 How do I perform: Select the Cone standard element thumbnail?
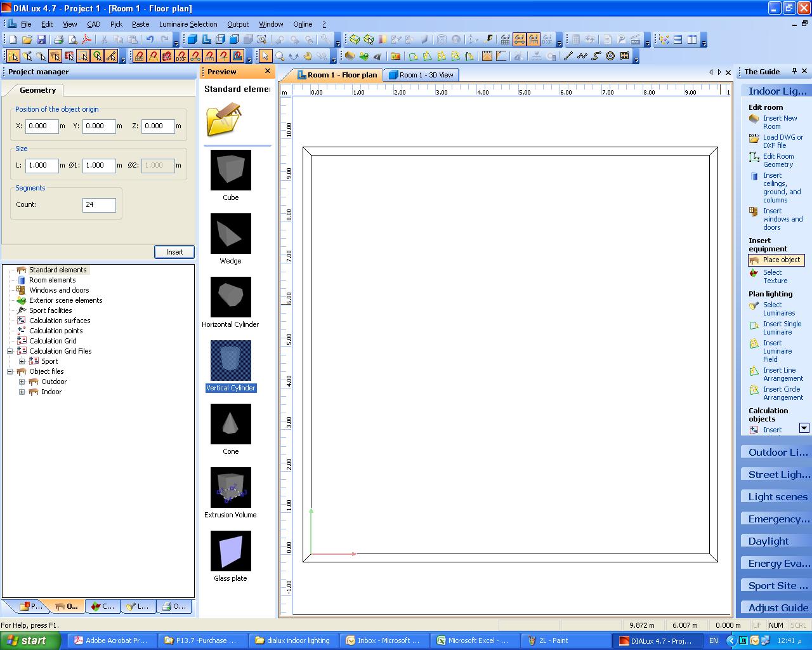click(230, 423)
